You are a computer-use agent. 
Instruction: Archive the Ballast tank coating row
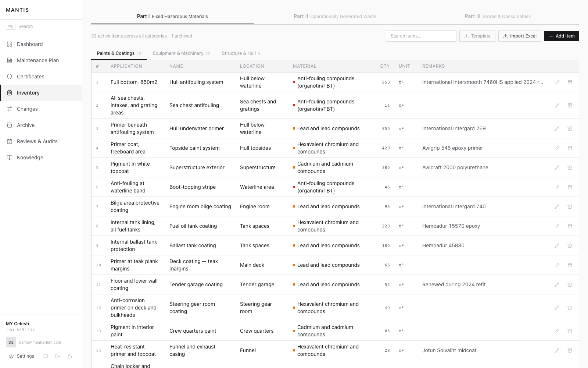pos(570,245)
